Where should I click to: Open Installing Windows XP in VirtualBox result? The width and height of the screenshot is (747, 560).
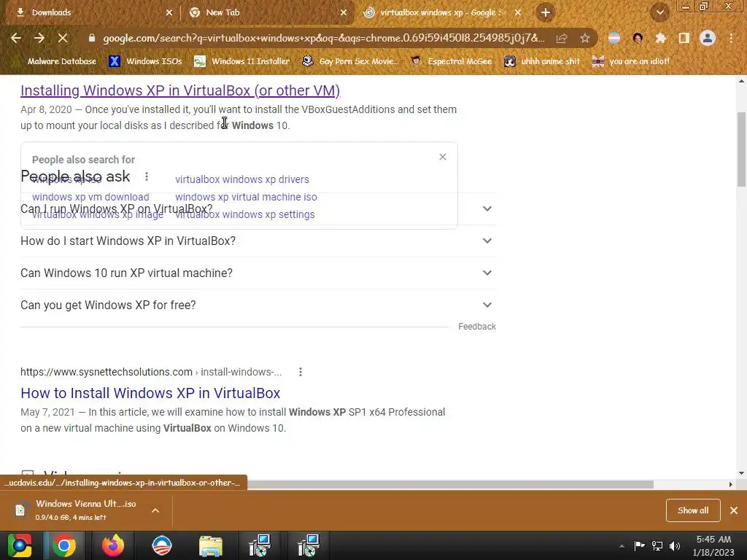180,90
